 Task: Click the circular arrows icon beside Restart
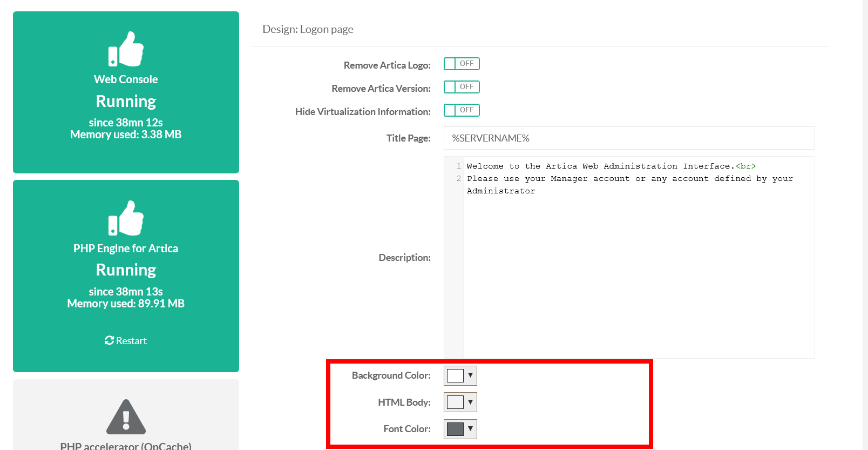pos(109,340)
